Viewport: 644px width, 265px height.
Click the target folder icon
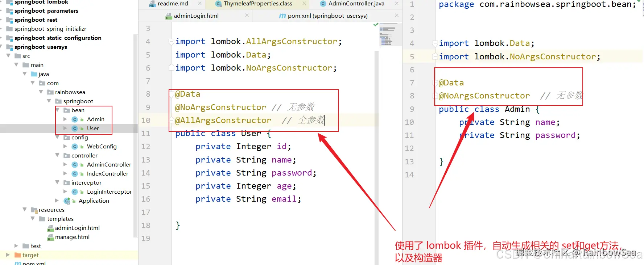coord(18,255)
